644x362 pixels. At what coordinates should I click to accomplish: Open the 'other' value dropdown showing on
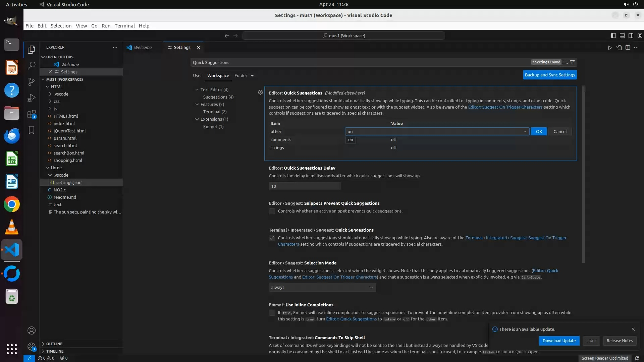click(437, 132)
